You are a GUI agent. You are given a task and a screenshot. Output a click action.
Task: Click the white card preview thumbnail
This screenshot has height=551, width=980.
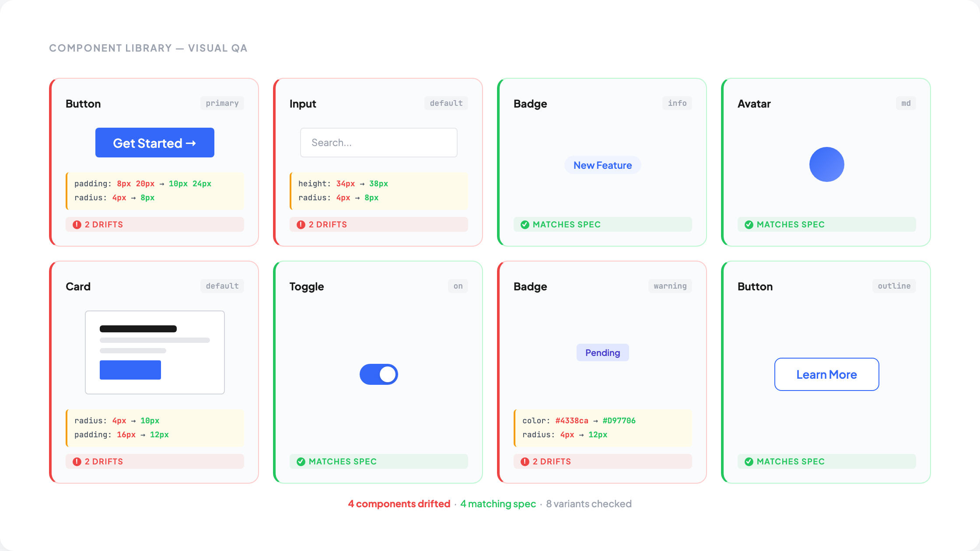[155, 352]
